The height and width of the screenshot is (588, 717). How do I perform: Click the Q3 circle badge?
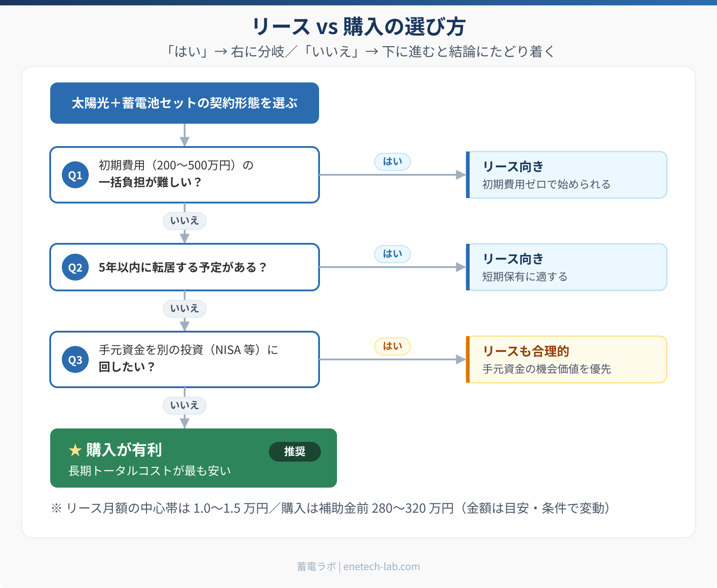(75, 359)
